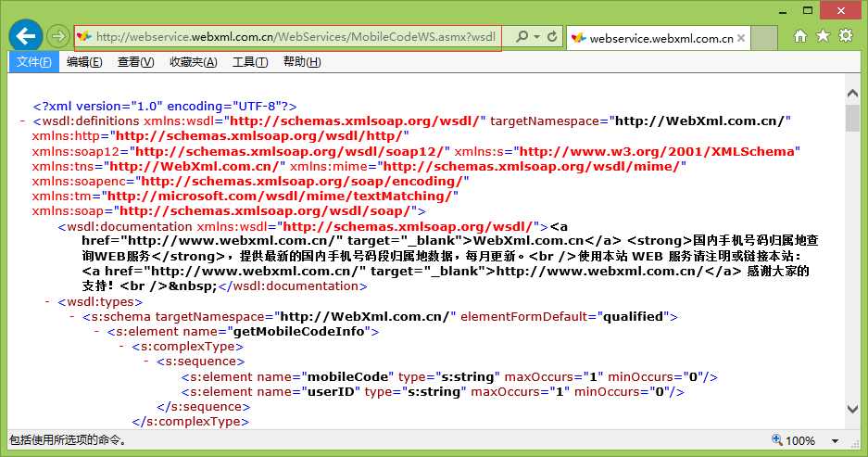Click the Home icon

[799, 36]
